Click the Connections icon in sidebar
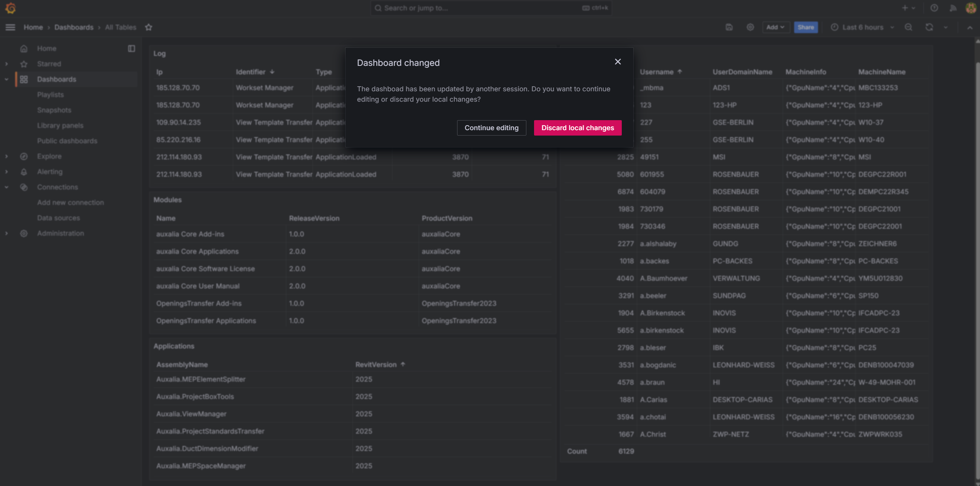The image size is (980, 486). (x=24, y=187)
